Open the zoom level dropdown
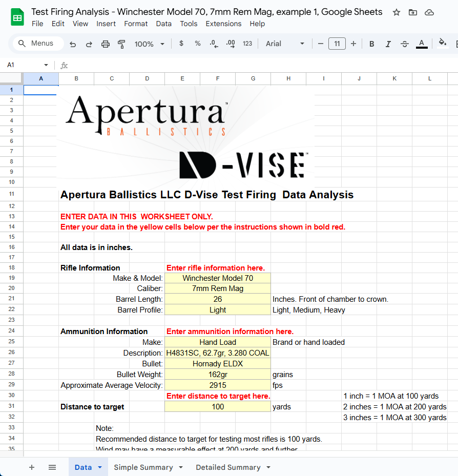Image resolution: width=458 pixels, height=476 pixels. (x=149, y=44)
